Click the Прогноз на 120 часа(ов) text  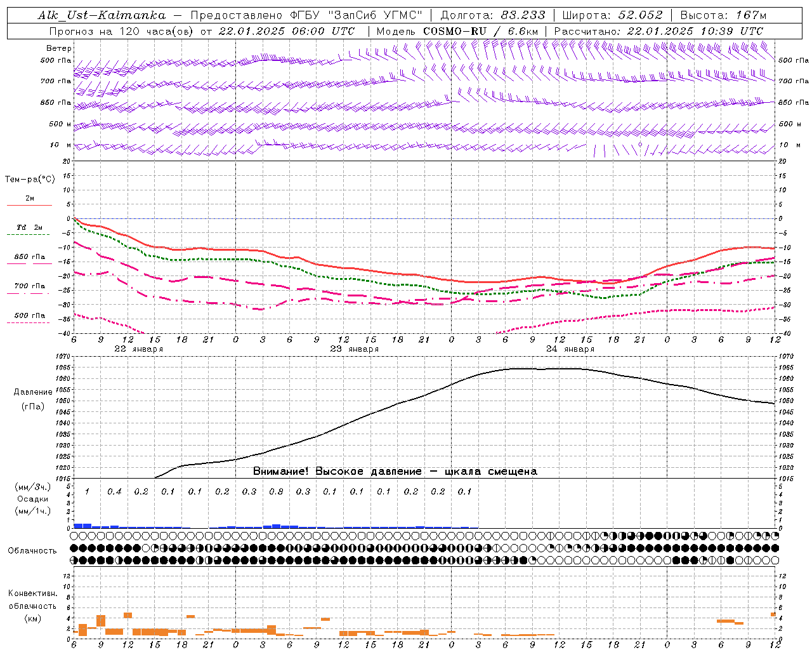123,31
